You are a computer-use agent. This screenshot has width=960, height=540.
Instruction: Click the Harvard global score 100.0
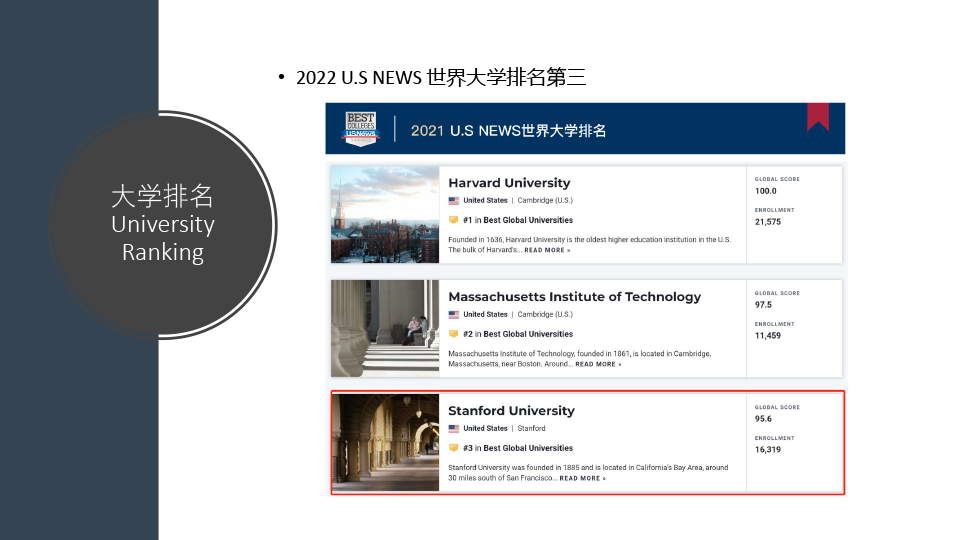click(765, 191)
